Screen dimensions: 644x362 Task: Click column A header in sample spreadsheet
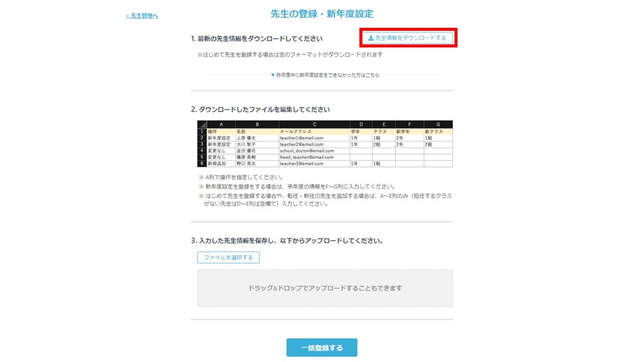coord(221,124)
